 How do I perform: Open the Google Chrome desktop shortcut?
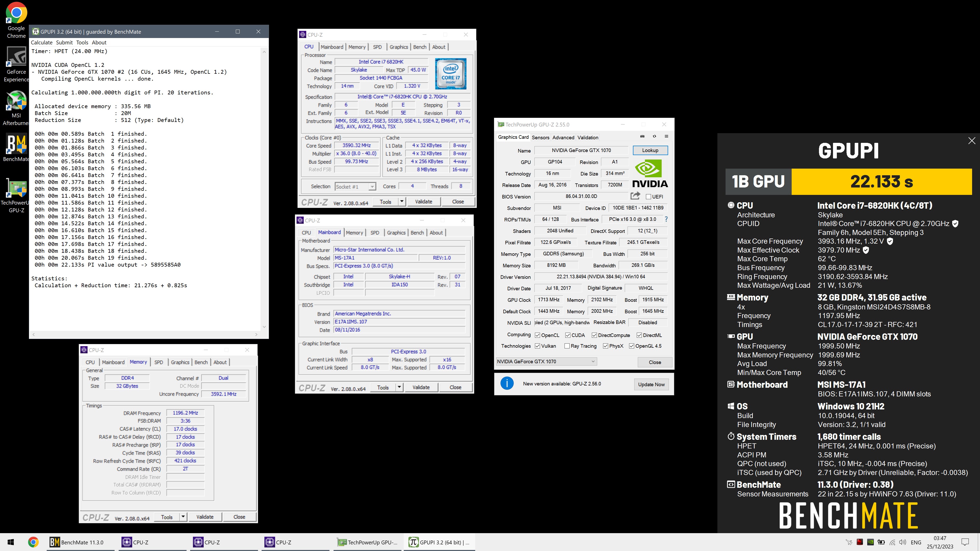point(16,20)
